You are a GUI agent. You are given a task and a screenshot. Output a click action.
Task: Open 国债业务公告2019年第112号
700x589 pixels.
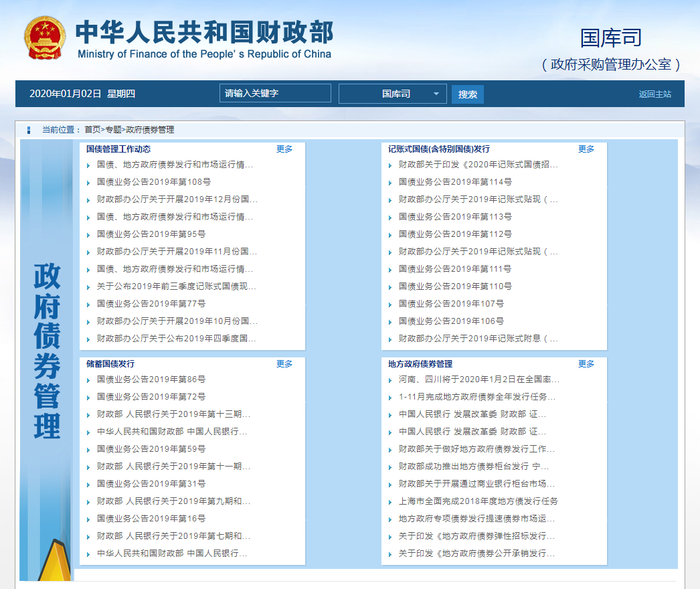pos(455,234)
